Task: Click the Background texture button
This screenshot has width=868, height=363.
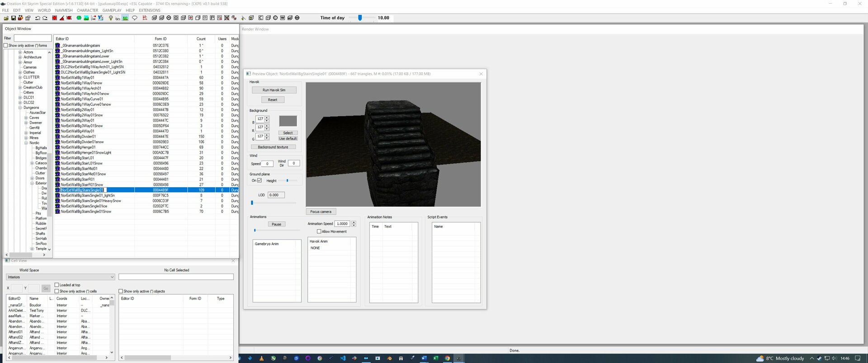Action: pos(273,147)
